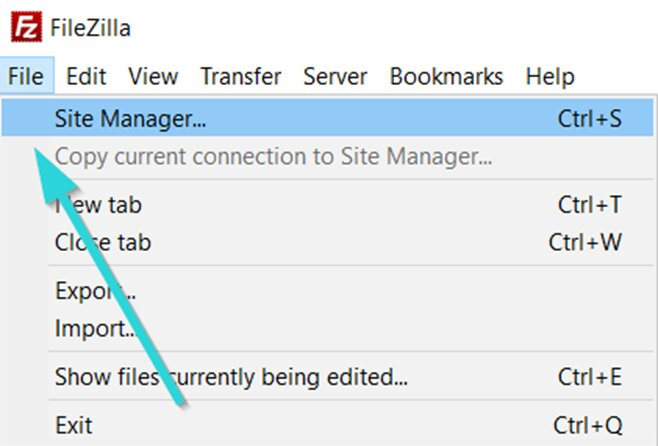Choose Exit to quit FileZilla
This screenshot has width=658, height=446.
tap(327, 425)
